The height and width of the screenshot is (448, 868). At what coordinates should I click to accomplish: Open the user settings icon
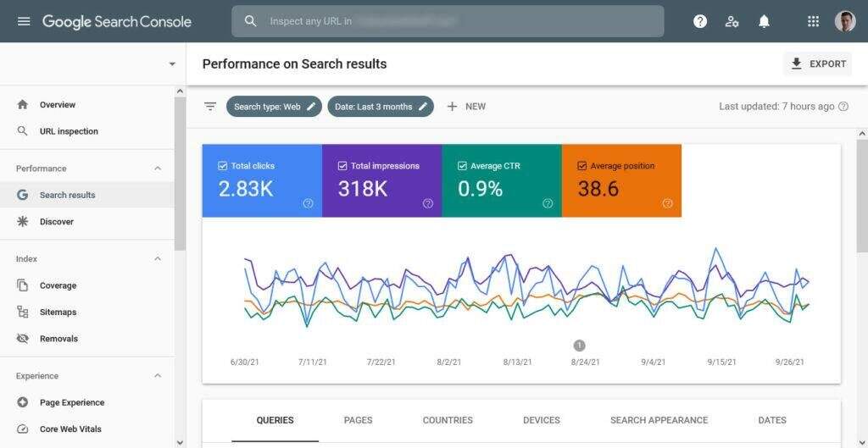pos(732,21)
